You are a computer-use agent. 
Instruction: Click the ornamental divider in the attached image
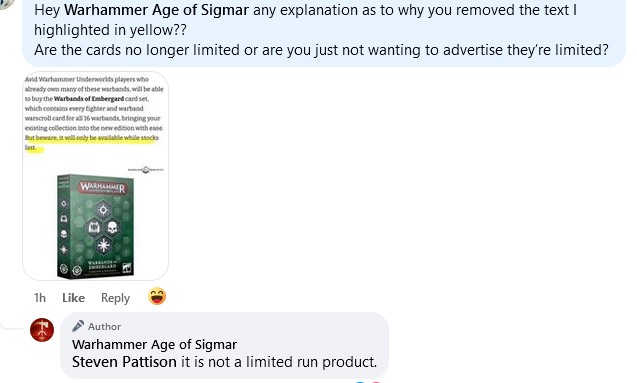(146, 170)
